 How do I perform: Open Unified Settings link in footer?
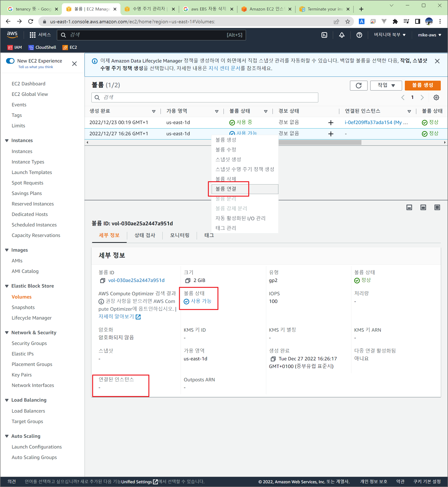pyautogui.click(x=139, y=482)
